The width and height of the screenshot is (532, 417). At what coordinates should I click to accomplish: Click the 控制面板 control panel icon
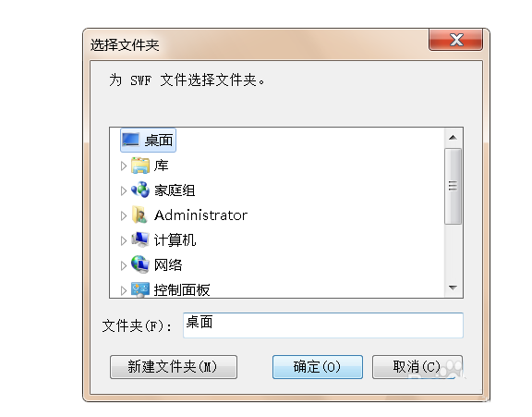click(x=140, y=290)
